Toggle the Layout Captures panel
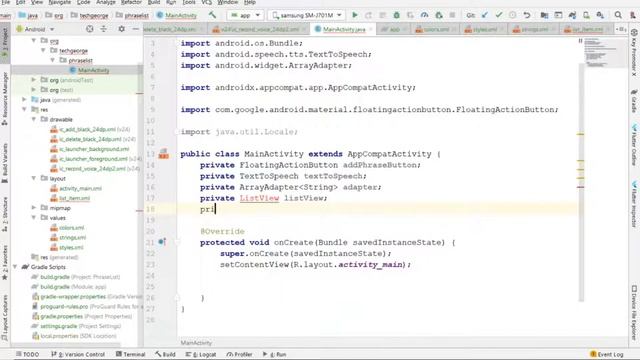The height and width of the screenshot is (360, 640). [x=5, y=317]
